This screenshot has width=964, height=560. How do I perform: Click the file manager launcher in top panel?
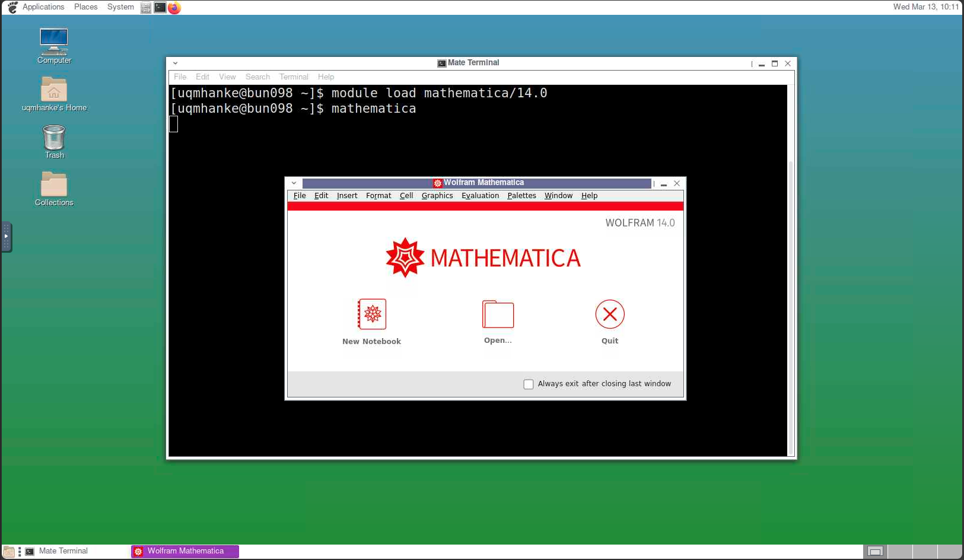pos(146,7)
